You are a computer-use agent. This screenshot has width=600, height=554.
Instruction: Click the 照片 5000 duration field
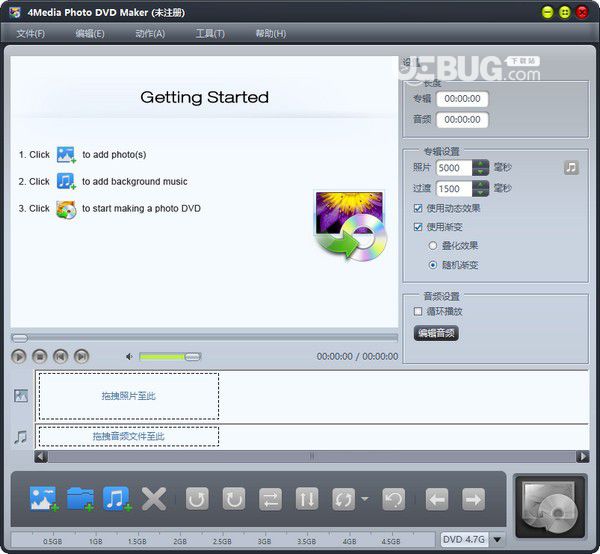point(454,168)
